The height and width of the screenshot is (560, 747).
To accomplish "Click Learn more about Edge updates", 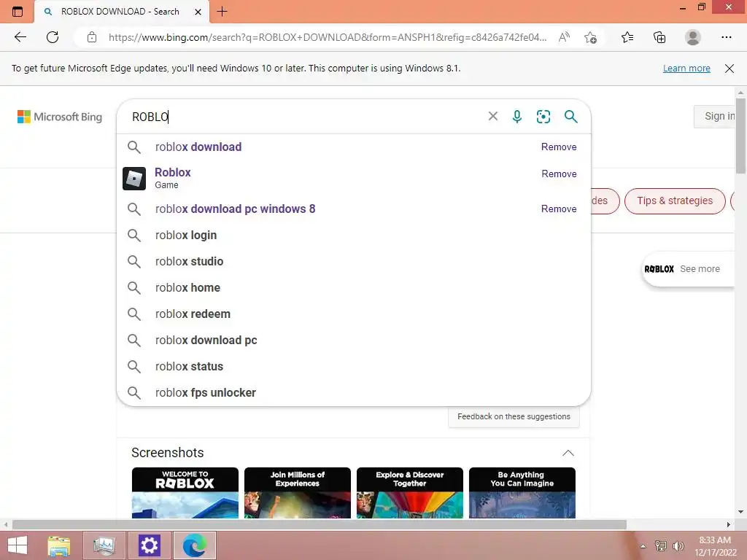I will 686,68.
